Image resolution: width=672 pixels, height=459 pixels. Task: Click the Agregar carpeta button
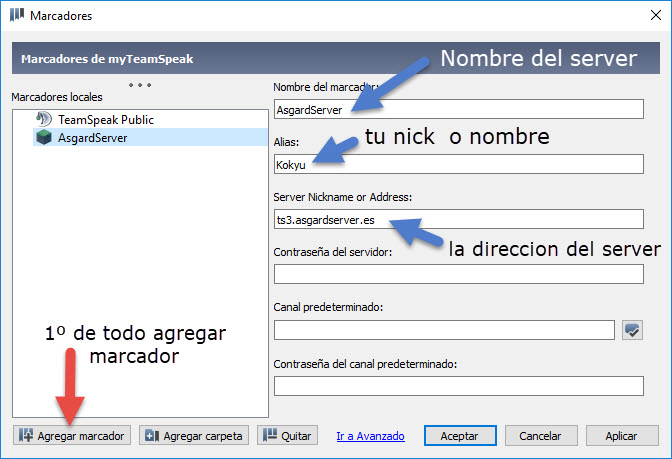[194, 435]
